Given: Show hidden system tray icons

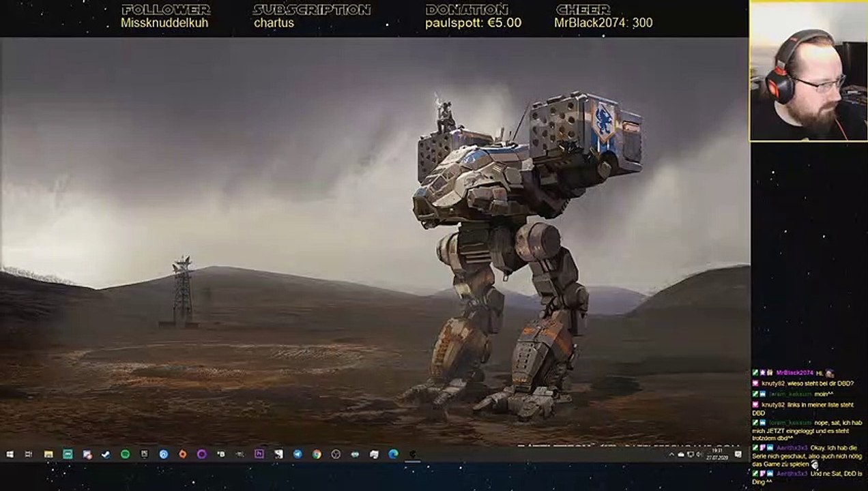Looking at the screenshot, I should [671, 455].
